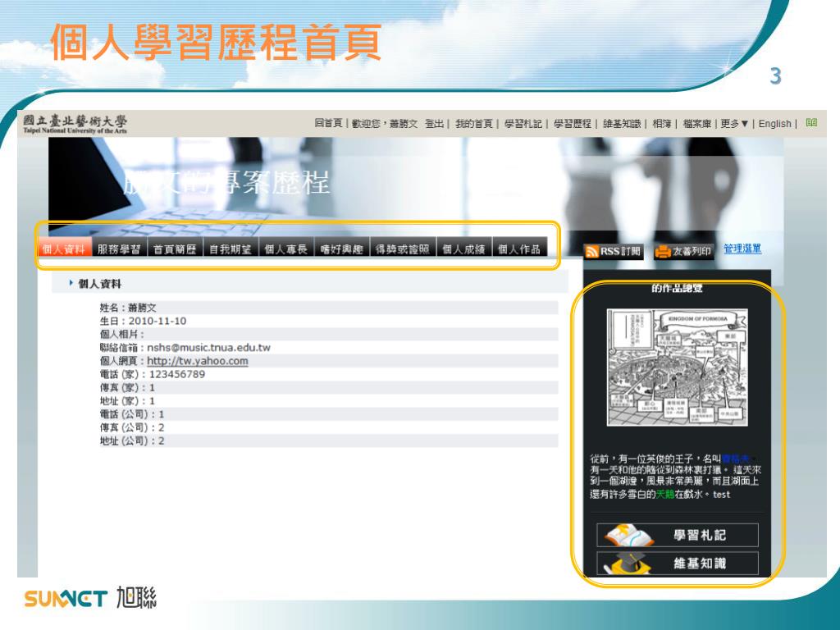Open the 檔案庫 link
The height and width of the screenshot is (630, 840).
[x=697, y=124]
